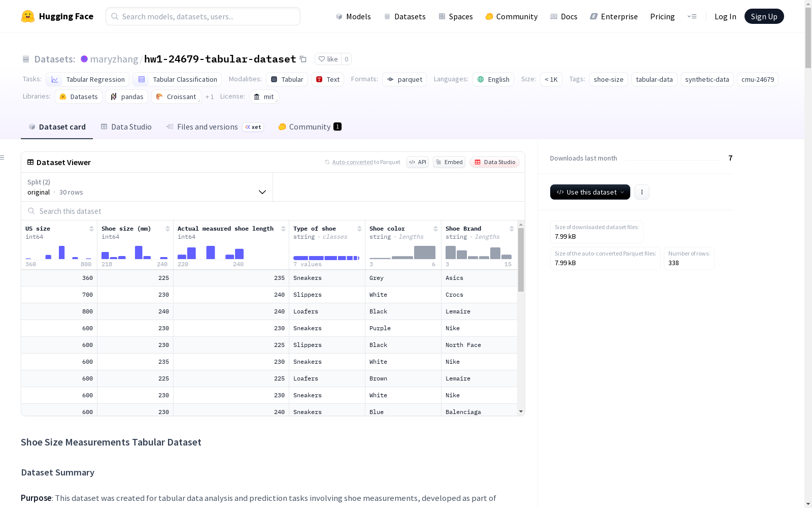Click the Type of shoe classes bar
This screenshot has height=508, width=812.
click(326, 258)
